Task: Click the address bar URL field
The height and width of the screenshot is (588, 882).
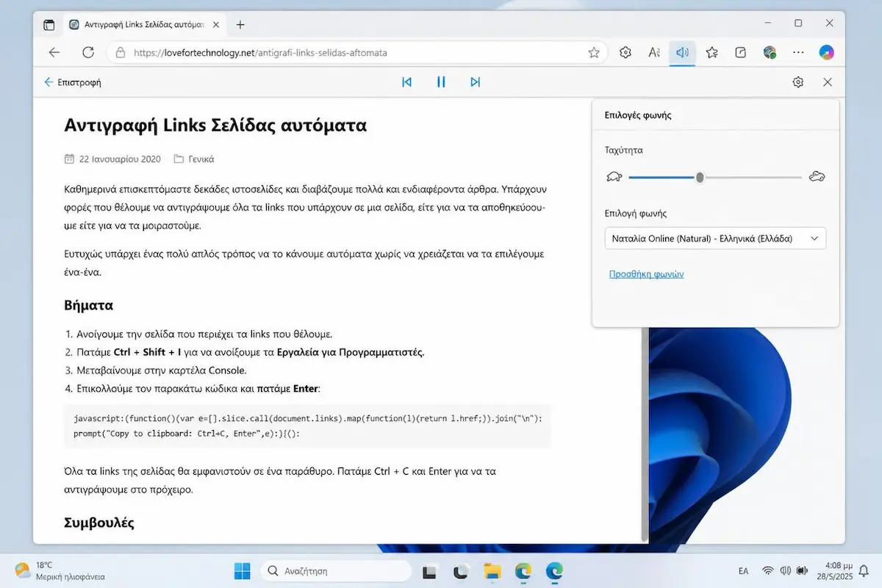Action: [x=356, y=53]
